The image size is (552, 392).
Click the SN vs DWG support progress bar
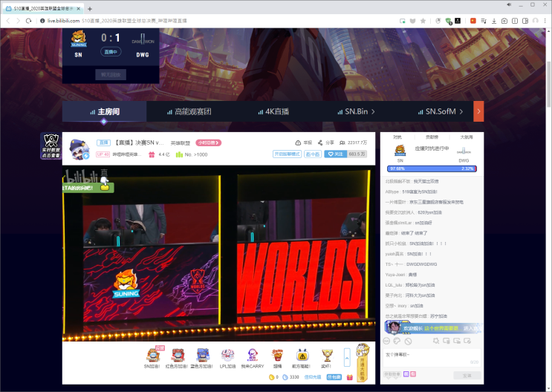point(432,169)
